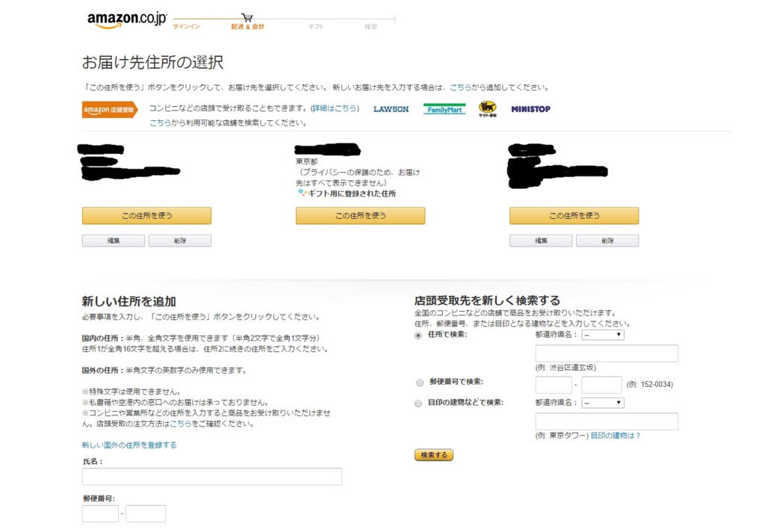The height and width of the screenshot is (532, 765).
Task: Click the MINISTOP logo
Action: point(531,109)
